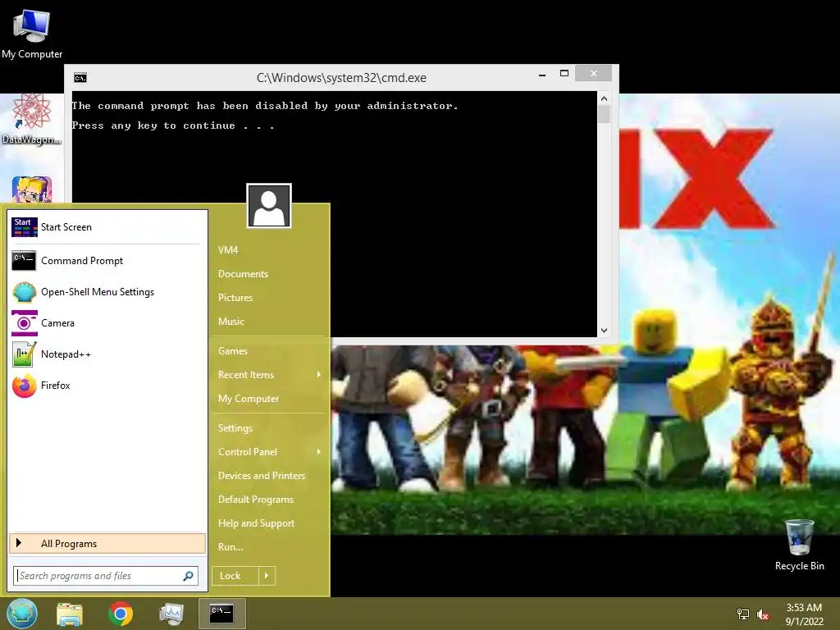Select the cmd.exe taskbar button
Image resolution: width=840 pixels, height=630 pixels.
pos(221,614)
